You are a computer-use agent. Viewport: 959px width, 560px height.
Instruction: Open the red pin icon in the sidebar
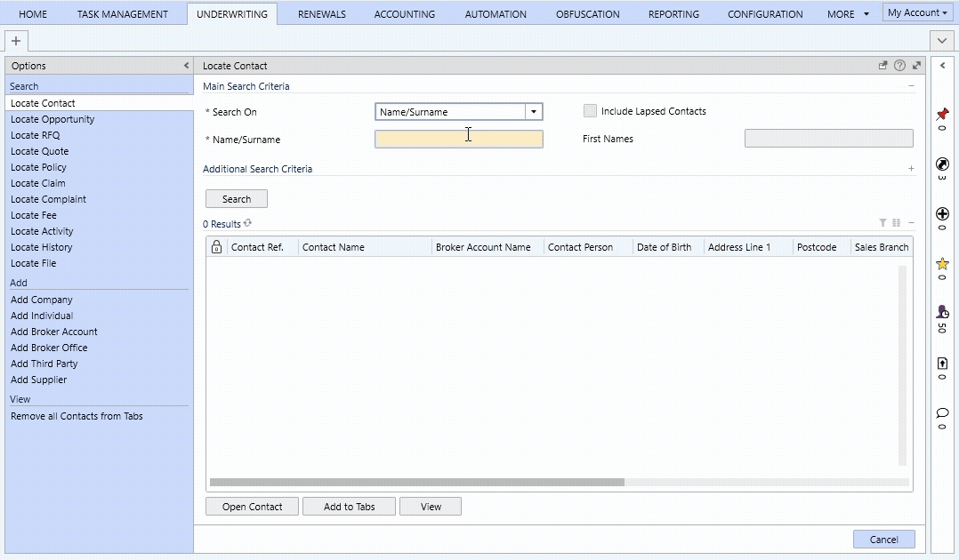[942, 115]
